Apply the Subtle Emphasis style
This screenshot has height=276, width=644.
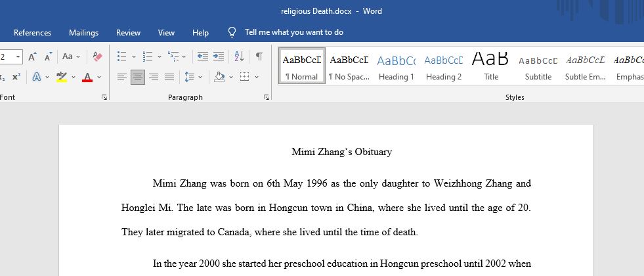586,66
